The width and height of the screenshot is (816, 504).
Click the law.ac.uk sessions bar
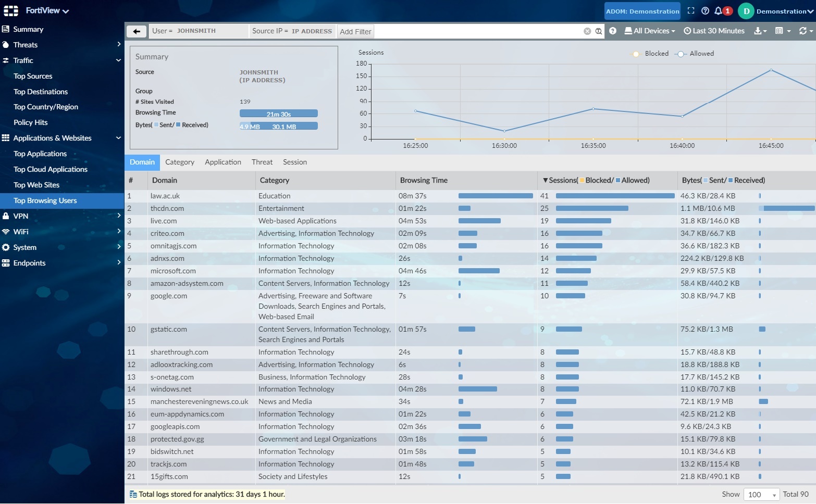coord(615,196)
